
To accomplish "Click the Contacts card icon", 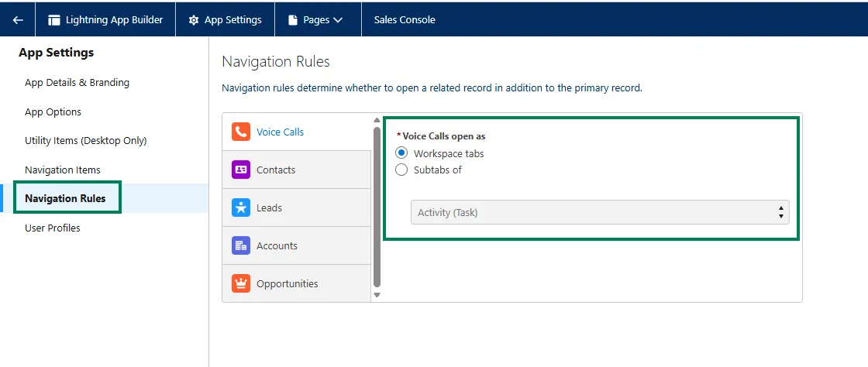I will (x=241, y=170).
